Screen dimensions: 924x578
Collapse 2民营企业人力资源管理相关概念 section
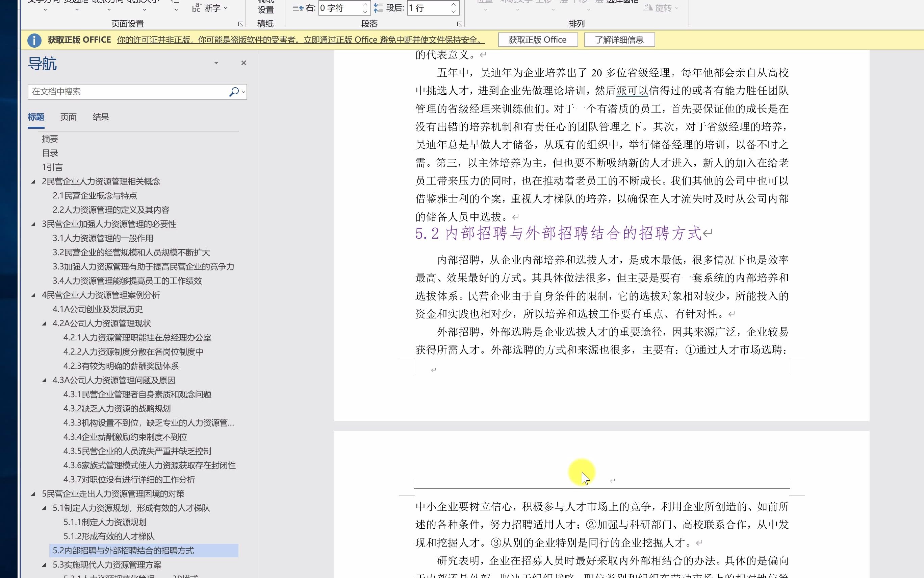33,182
